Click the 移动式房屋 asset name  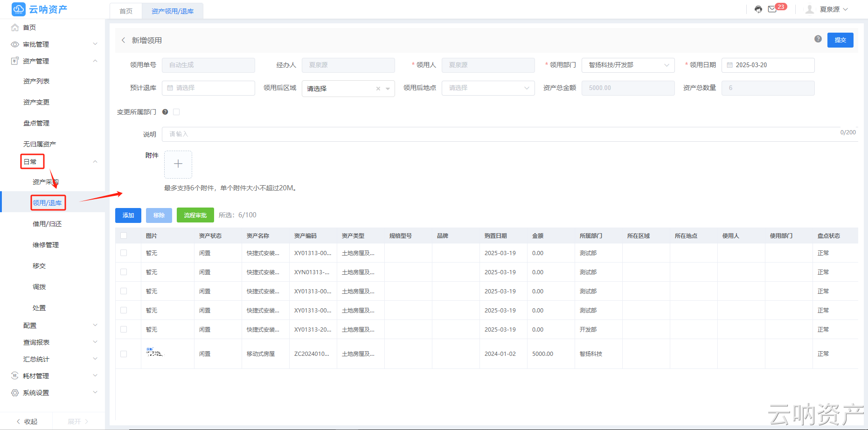[261, 354]
